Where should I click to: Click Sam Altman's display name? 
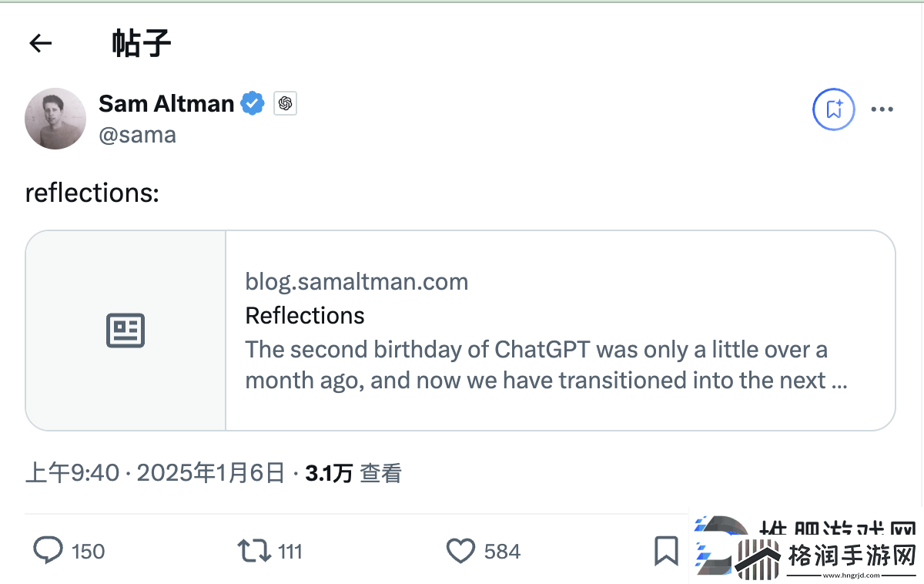(x=166, y=102)
